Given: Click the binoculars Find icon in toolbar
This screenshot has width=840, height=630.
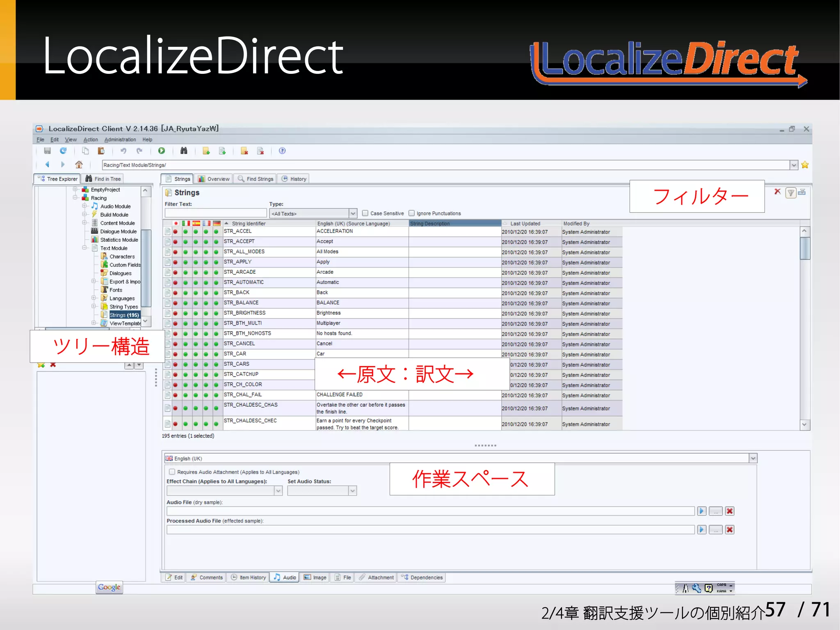Looking at the screenshot, I should tap(184, 151).
